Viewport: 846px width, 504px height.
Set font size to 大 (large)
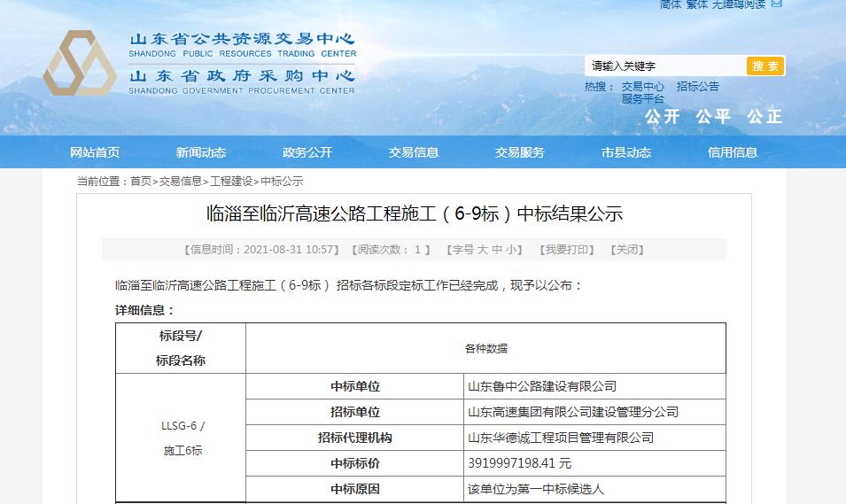tap(483, 250)
